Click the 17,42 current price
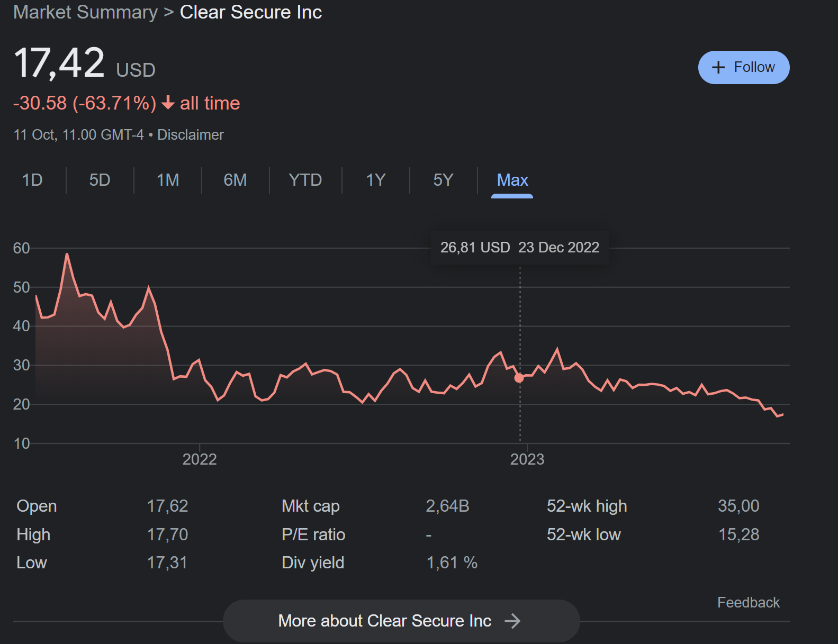This screenshot has width=838, height=644. (x=59, y=62)
